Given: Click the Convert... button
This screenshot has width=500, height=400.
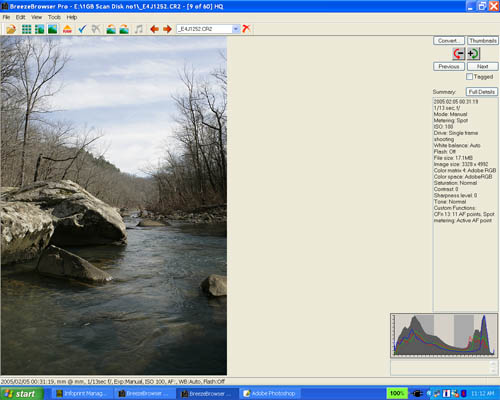Looking at the screenshot, I should tap(449, 41).
